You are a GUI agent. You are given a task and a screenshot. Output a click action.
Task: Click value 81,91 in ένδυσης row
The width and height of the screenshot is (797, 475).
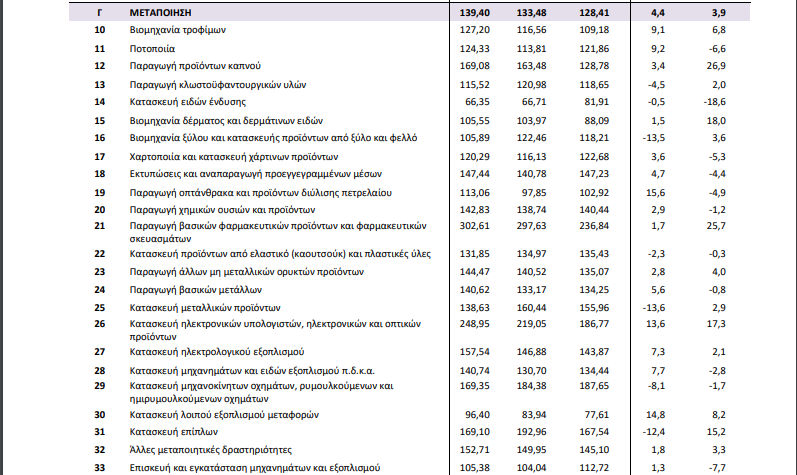[x=597, y=102]
